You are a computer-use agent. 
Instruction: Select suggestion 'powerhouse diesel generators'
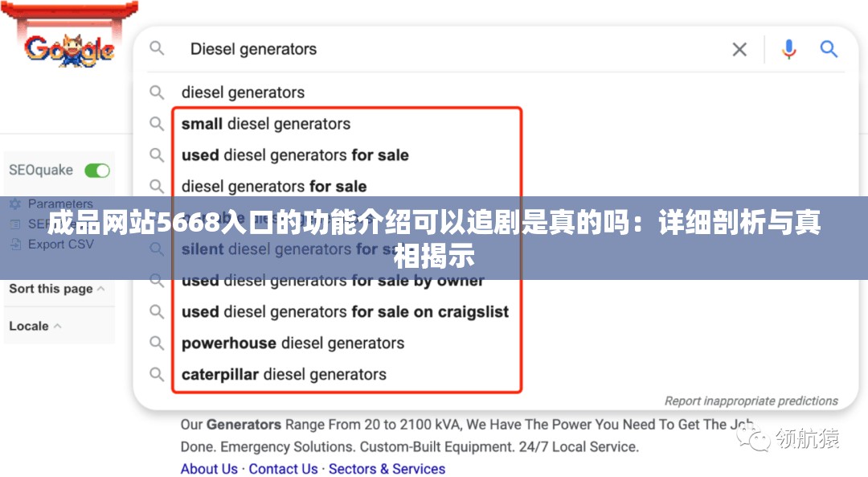coord(294,343)
